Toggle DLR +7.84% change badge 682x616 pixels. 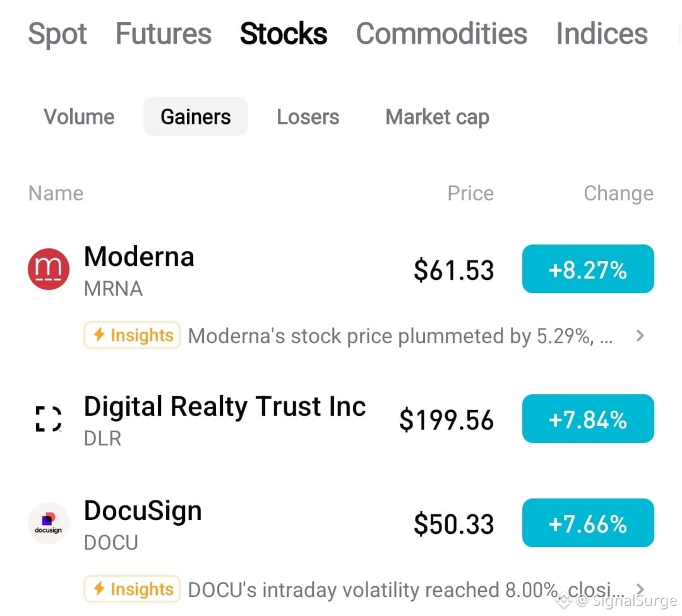tap(588, 418)
